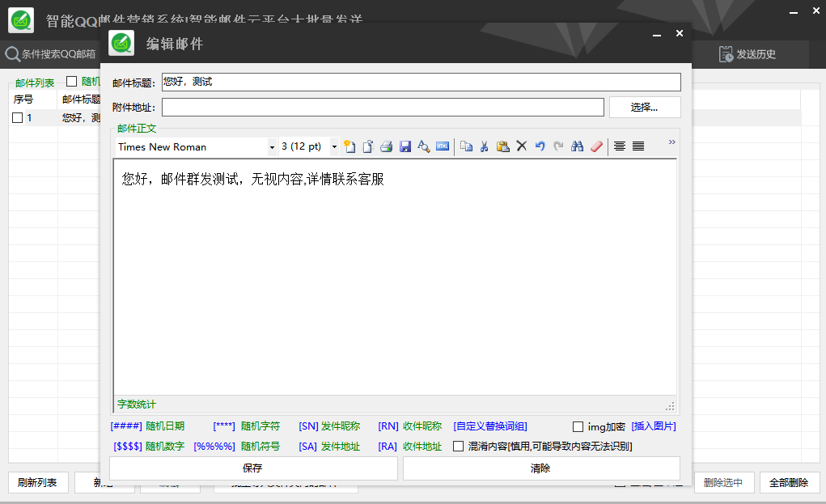Screen dimensions: 826x504
Task: Click the Paste clipboard icon
Action: point(502,146)
